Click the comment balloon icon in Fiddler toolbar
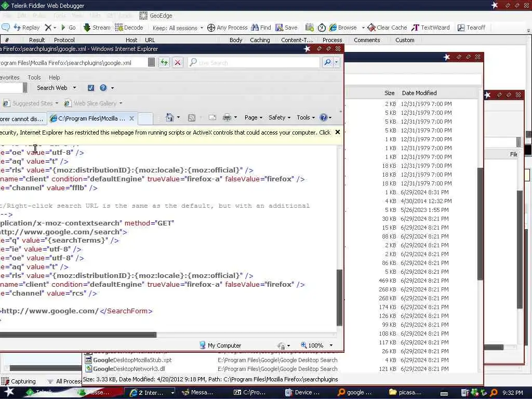The image size is (532, 399). click(x=6, y=28)
